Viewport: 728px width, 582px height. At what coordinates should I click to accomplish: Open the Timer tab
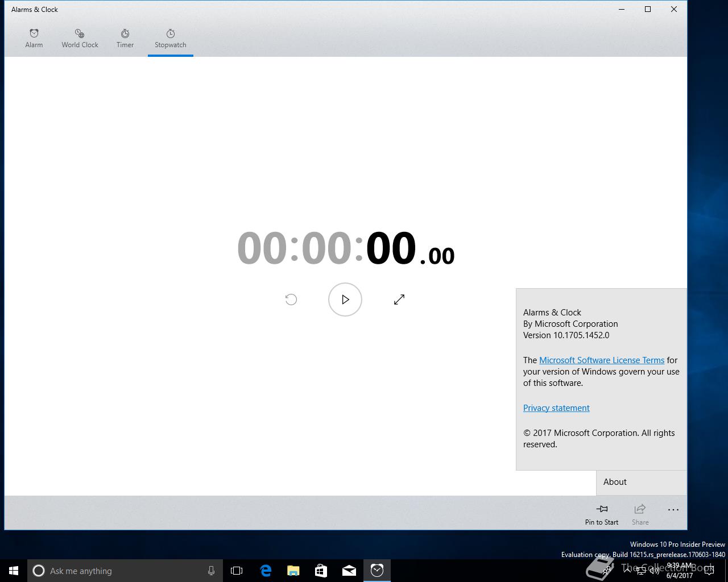click(125, 38)
